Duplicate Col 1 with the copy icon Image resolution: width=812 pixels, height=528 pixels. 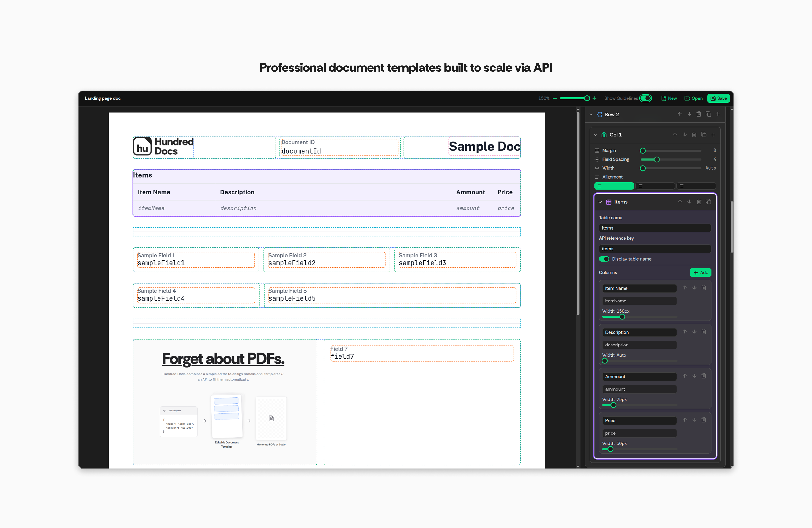tap(704, 135)
